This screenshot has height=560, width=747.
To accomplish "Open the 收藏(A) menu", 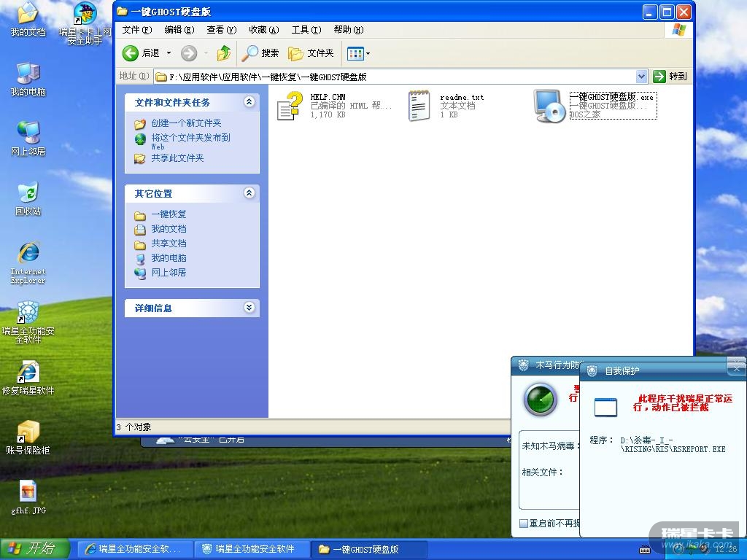I will pos(264,30).
